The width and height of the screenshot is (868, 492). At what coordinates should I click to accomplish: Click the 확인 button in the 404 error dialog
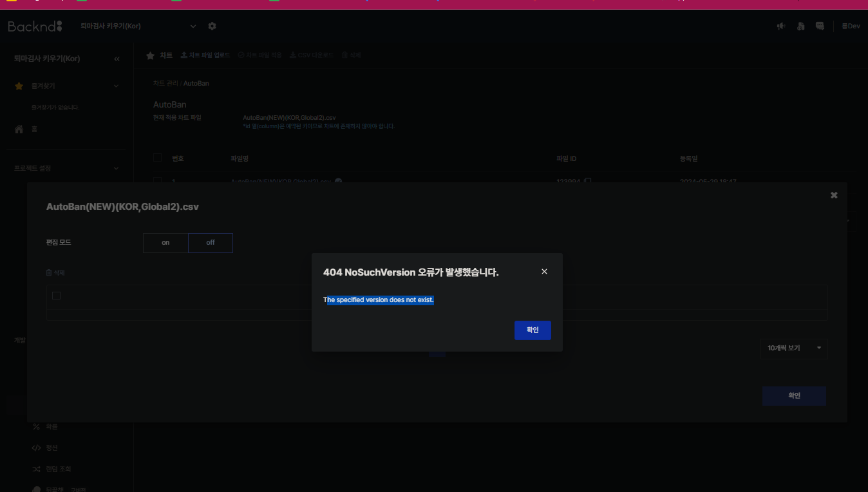click(x=533, y=330)
